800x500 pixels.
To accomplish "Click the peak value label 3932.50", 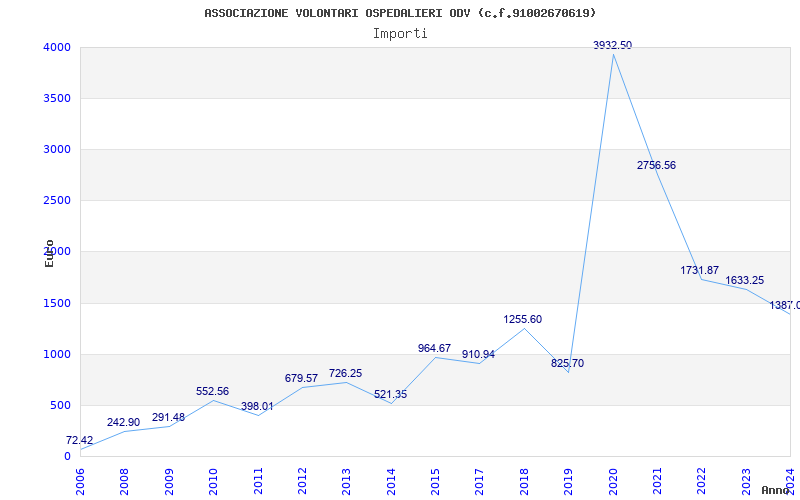I will (x=612, y=45).
